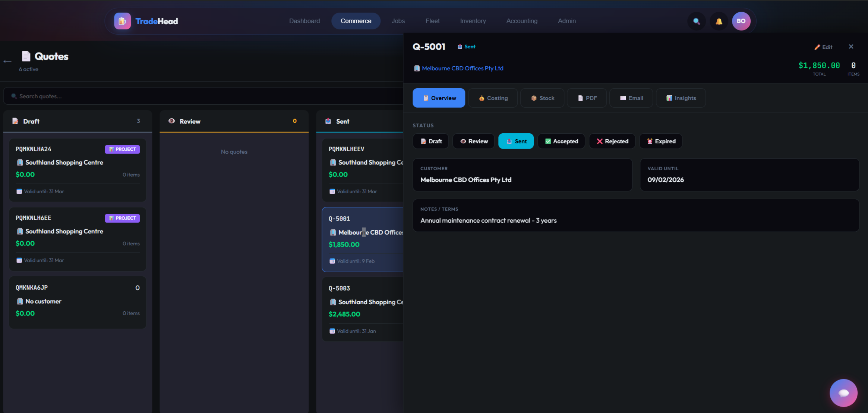Go back using the left arrow icon
The image size is (868, 413).
[x=7, y=61]
